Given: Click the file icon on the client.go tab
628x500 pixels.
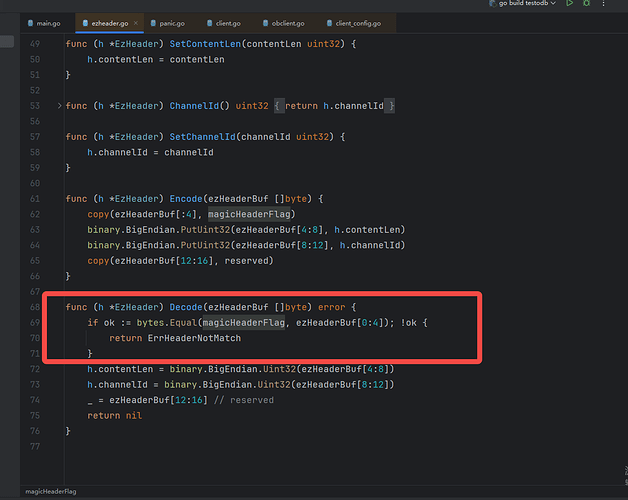Looking at the screenshot, I should [x=209, y=23].
